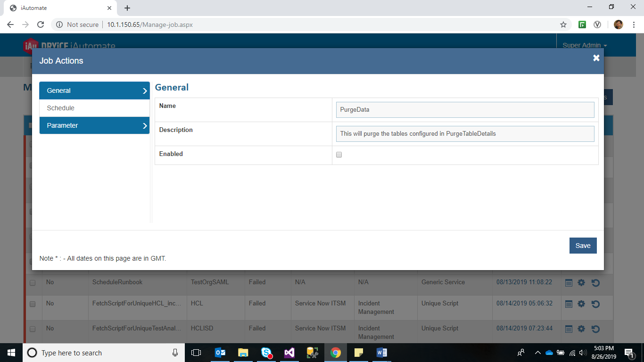Tick the Enabled checkbox
Screen dimensions: 644x362
(339, 155)
